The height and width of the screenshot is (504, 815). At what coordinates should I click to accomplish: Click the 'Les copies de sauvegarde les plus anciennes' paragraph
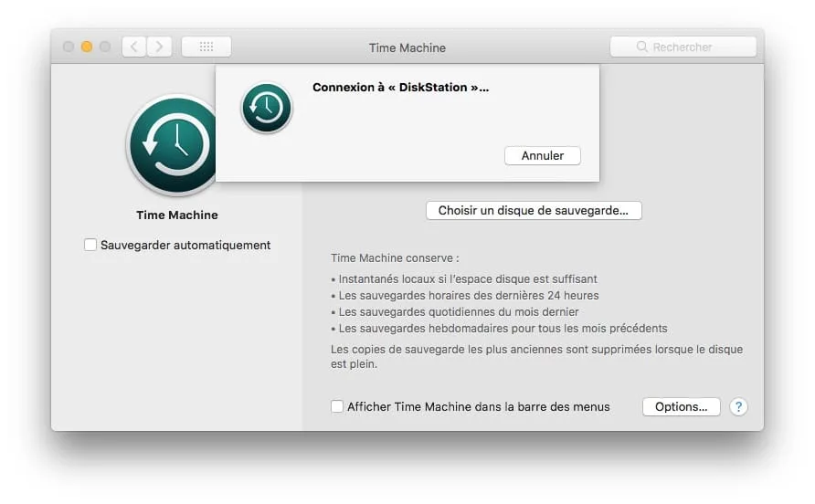(x=537, y=356)
